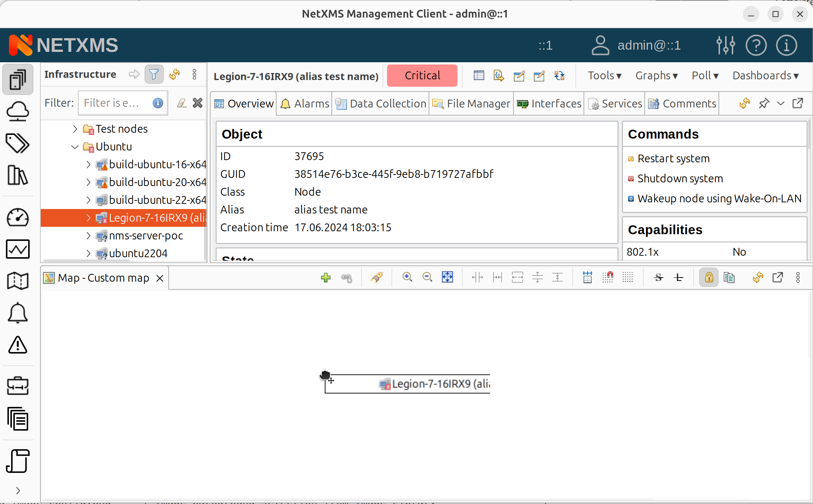Expand the Test nodes folder
813x504 pixels.
click(x=75, y=129)
